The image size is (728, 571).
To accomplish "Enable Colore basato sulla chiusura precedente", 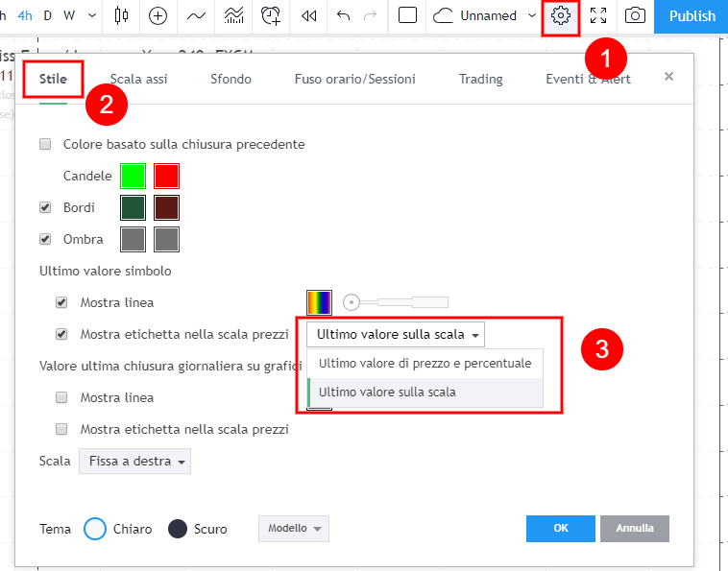I will coord(45,144).
